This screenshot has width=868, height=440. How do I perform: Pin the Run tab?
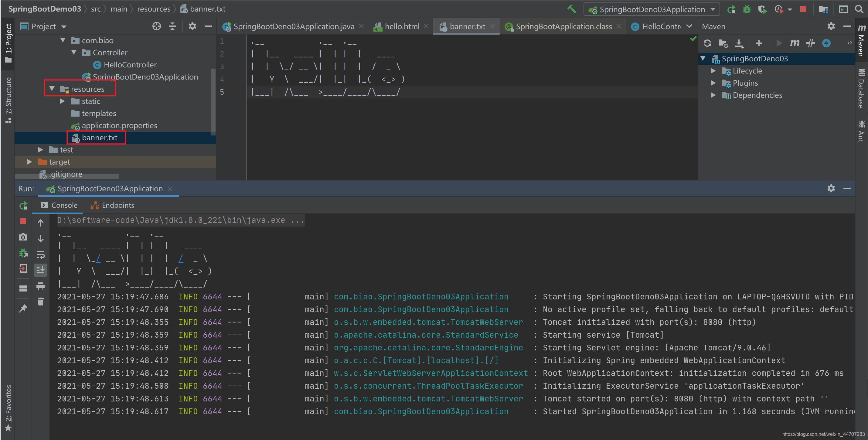(x=23, y=308)
